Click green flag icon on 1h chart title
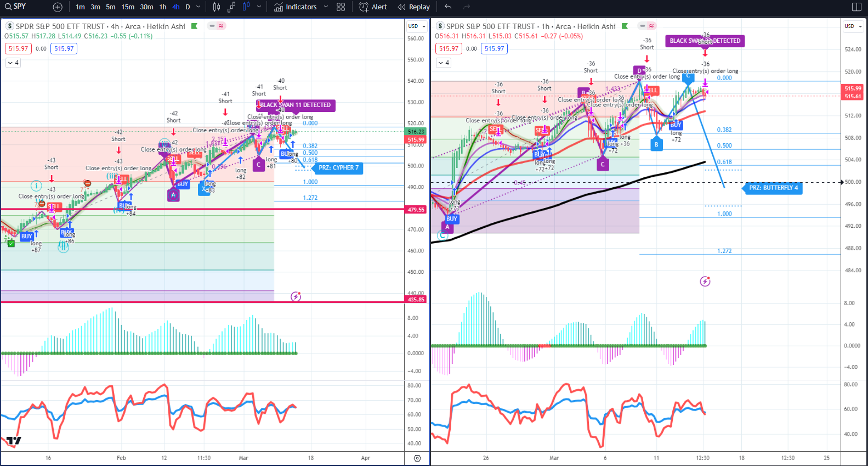 tap(625, 26)
